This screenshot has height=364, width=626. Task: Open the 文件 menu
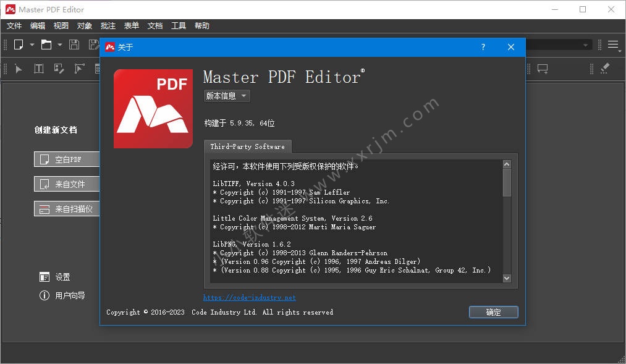tap(14, 26)
